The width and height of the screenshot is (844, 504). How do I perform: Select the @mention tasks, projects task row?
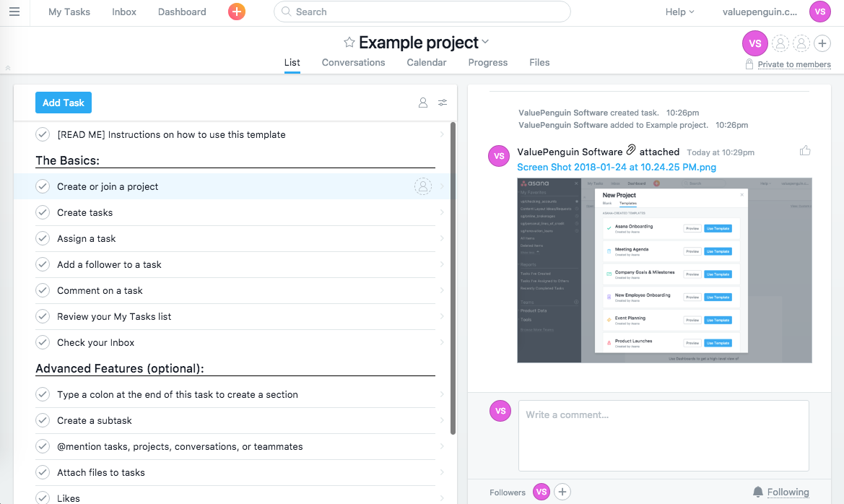click(x=235, y=446)
